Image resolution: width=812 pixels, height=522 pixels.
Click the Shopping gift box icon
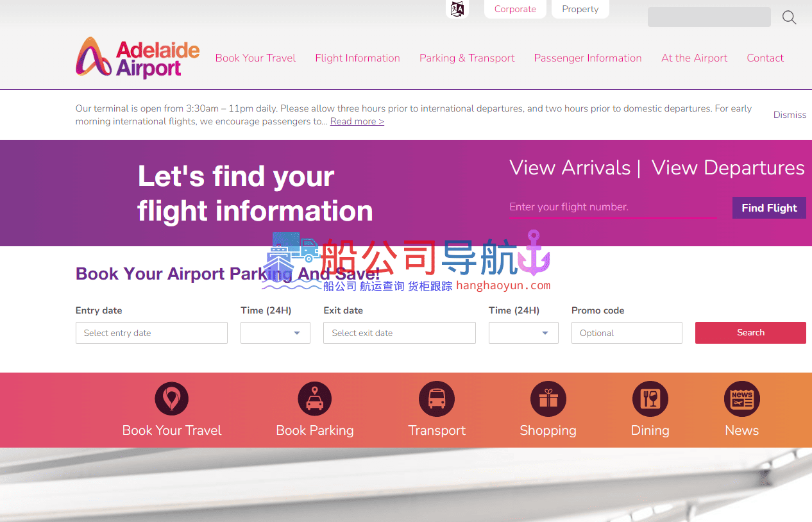coord(548,398)
